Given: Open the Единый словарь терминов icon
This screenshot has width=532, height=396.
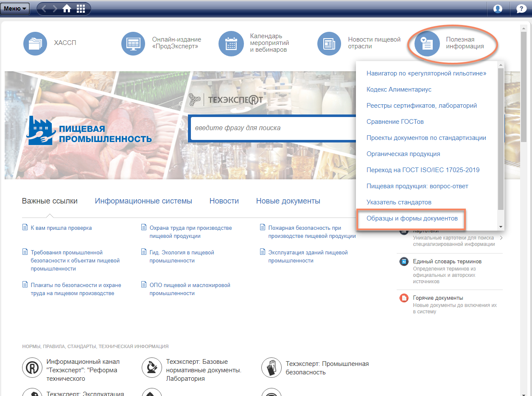Looking at the screenshot, I should coord(404,262).
